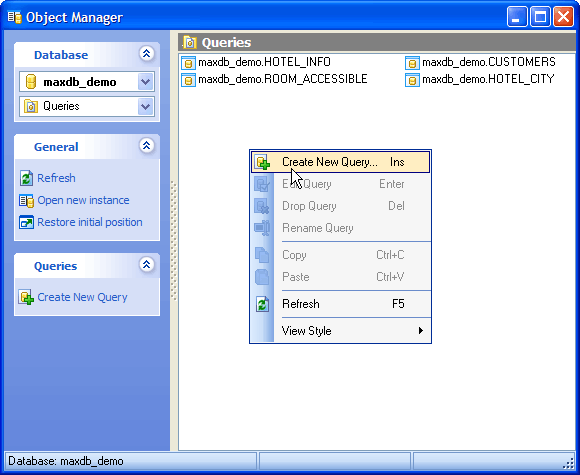Click the Open new instance link

[x=83, y=200]
